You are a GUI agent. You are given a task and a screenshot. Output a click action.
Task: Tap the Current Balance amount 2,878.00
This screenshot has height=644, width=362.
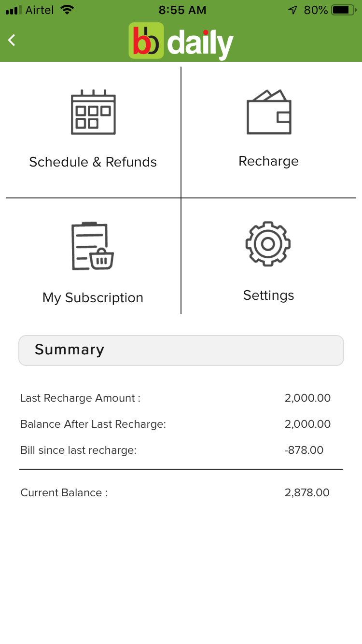(307, 493)
